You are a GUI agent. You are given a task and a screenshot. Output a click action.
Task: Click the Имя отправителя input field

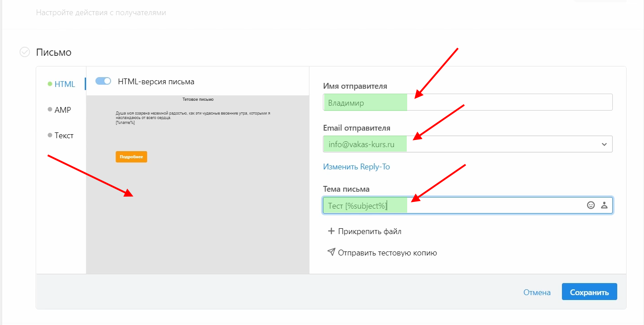point(467,103)
